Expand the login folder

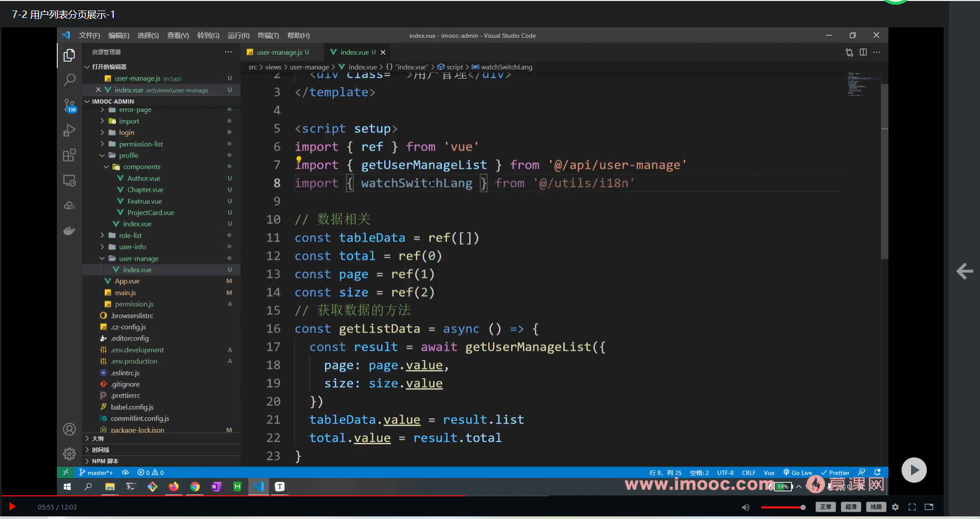point(126,133)
